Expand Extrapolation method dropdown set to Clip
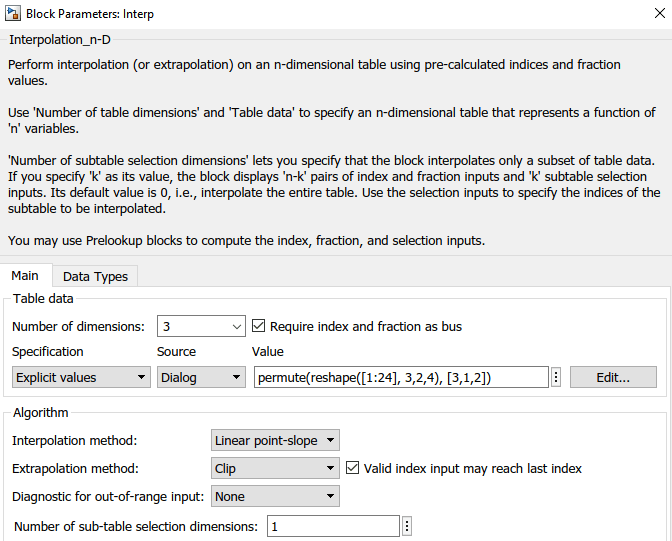Screen dimensions: 672x541 (276, 468)
